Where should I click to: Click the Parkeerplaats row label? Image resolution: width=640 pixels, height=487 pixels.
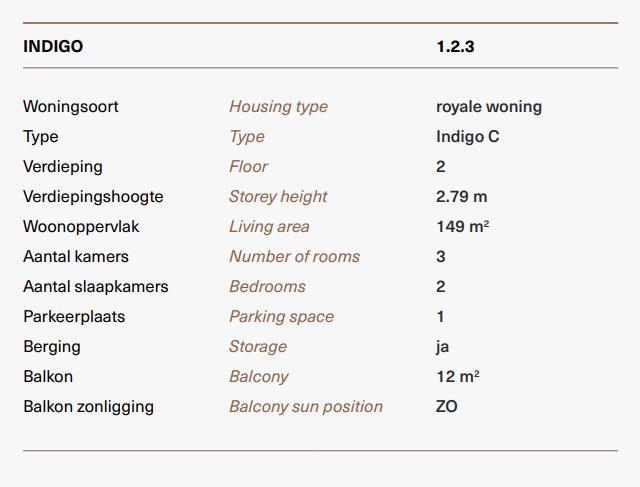tap(74, 317)
